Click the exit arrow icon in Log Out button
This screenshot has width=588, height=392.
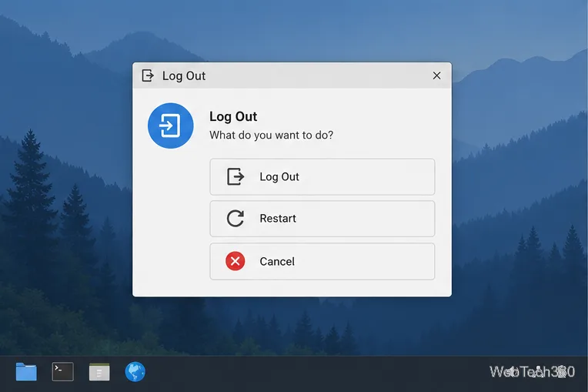[x=236, y=176]
